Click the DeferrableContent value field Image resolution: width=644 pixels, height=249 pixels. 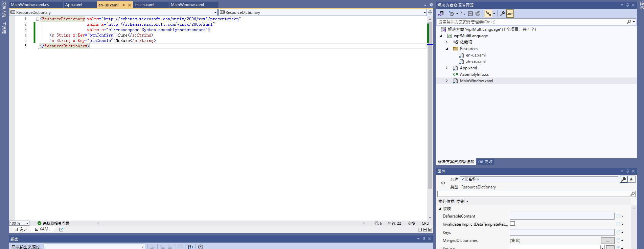click(x=562, y=216)
